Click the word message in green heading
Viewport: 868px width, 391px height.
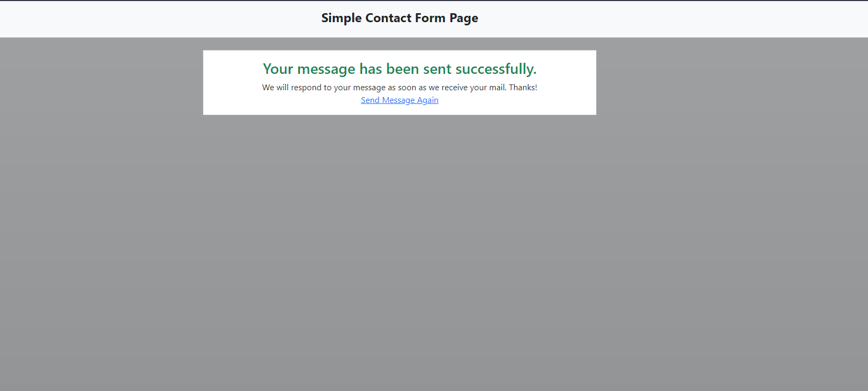coord(326,69)
